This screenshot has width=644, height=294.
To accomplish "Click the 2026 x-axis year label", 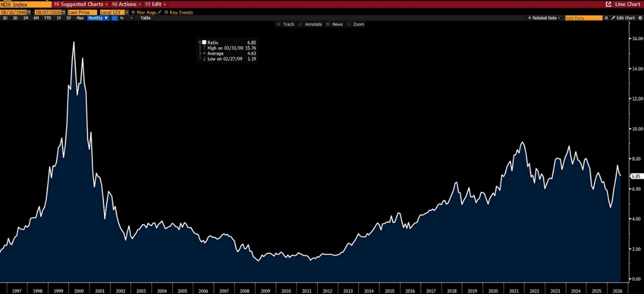I will tap(617, 291).
